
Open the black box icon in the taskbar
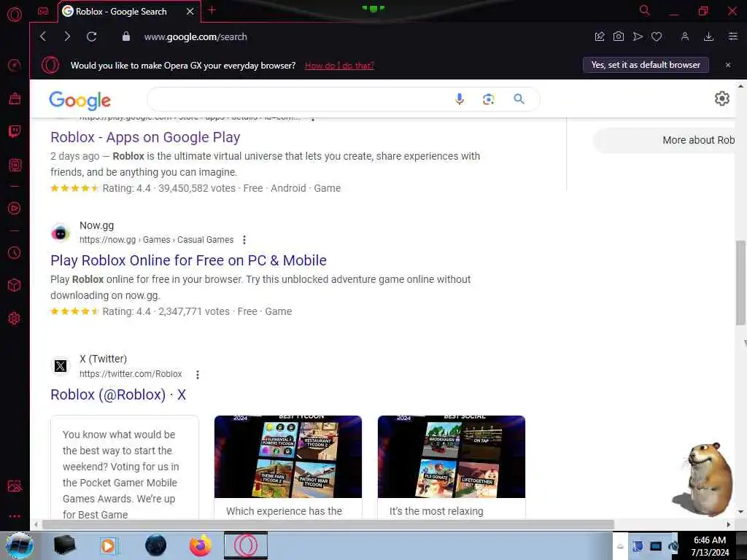coord(64,545)
